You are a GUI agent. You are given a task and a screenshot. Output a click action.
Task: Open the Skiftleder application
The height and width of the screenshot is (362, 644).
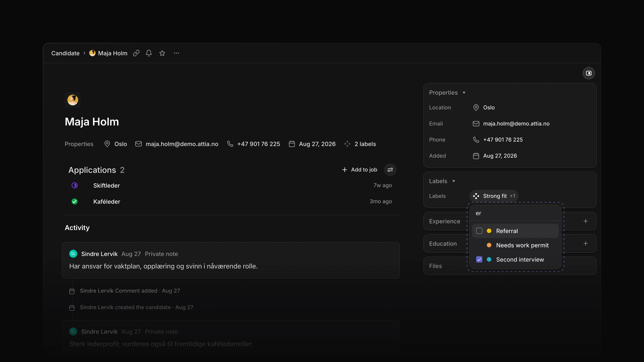coord(106,186)
